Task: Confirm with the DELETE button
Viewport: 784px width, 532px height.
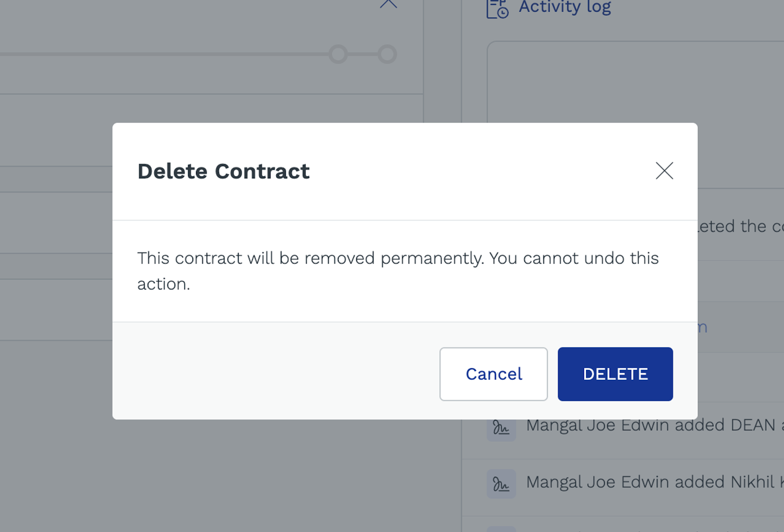Action: pyautogui.click(x=615, y=374)
